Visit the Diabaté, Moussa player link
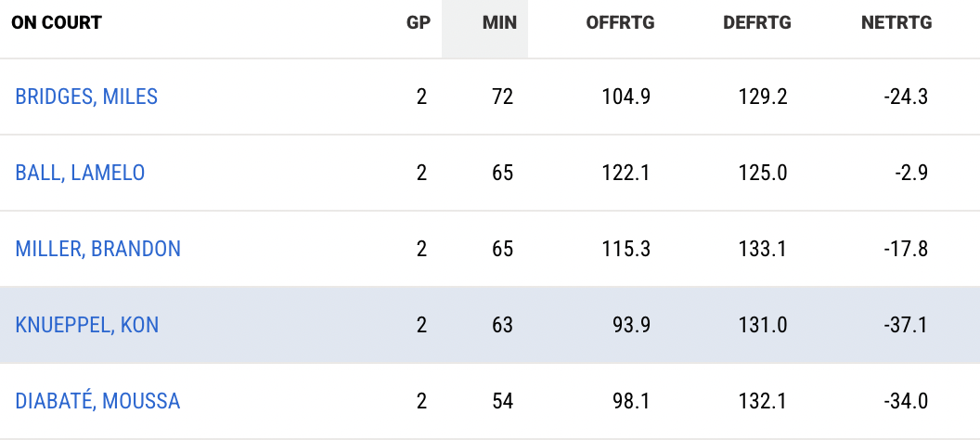 (97, 401)
